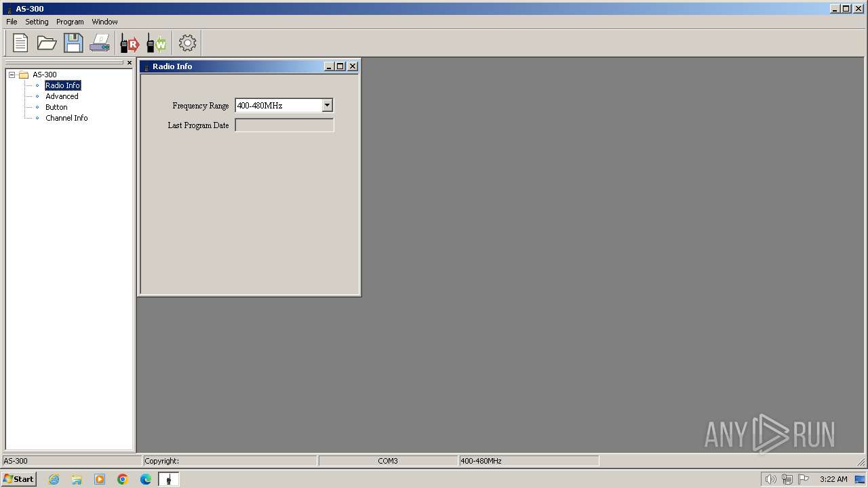Click the Frequency Range label
Viewport: 868px width, 488px height.
201,106
